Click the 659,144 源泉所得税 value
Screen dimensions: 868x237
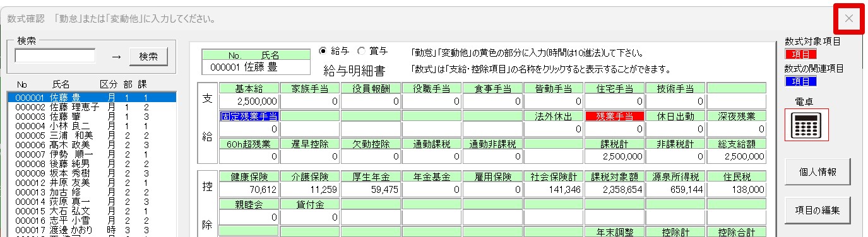[x=675, y=189]
